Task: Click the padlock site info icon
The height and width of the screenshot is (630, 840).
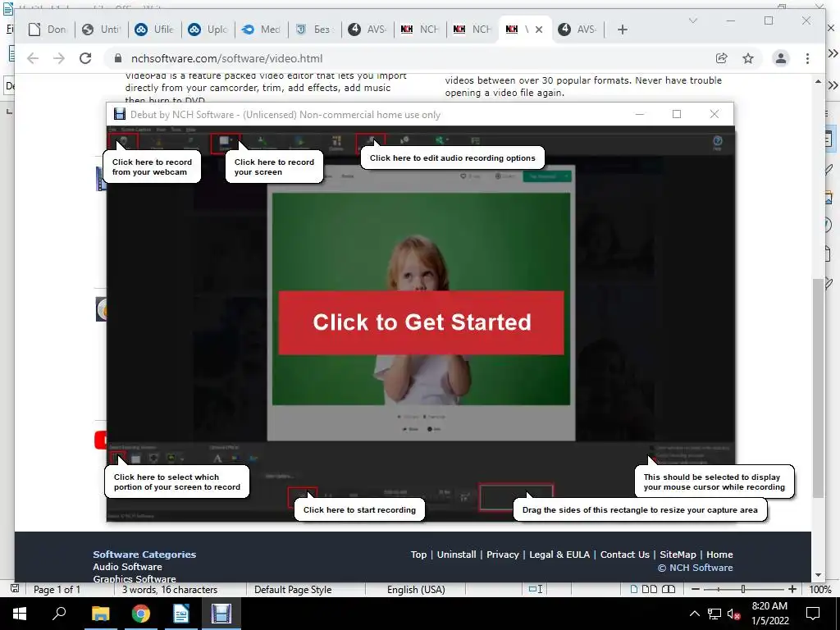Action: 117,58
